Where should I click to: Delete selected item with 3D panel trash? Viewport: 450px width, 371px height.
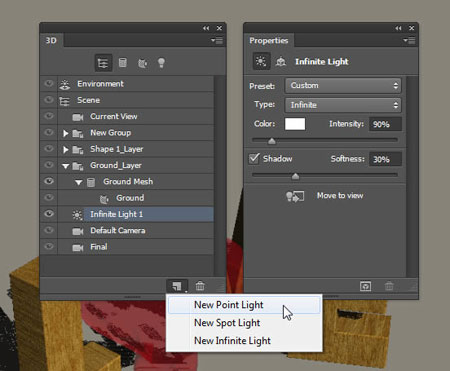(200, 286)
